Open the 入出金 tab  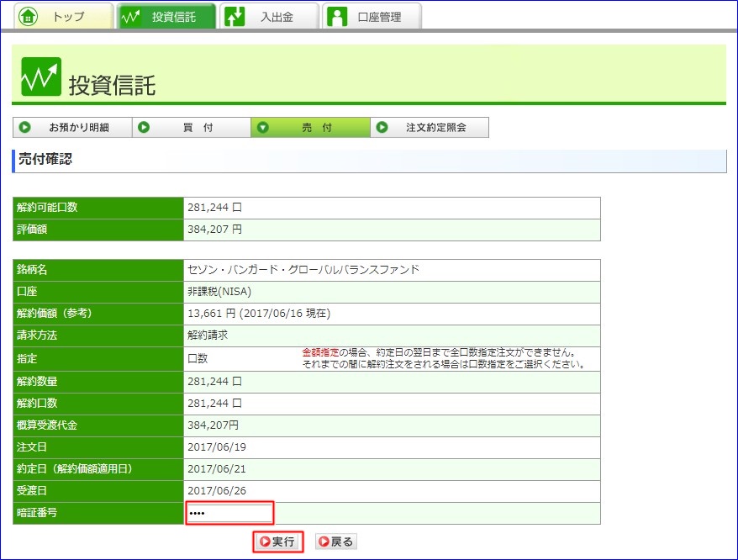click(269, 16)
